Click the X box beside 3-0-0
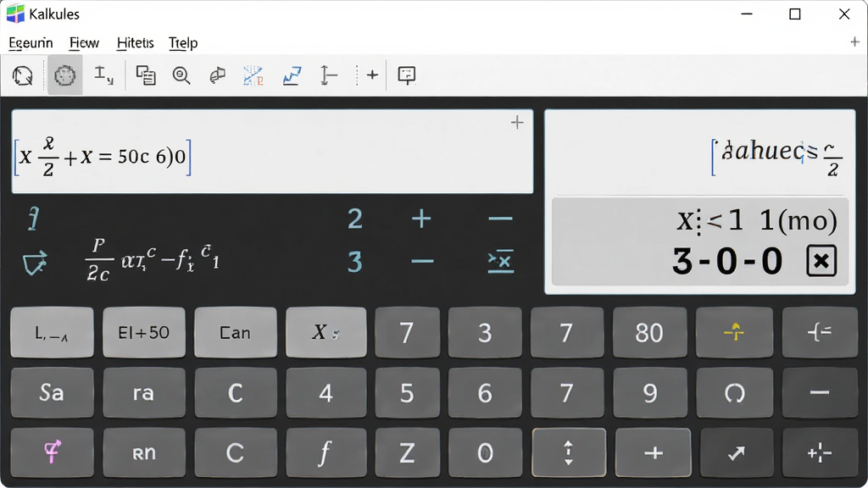The image size is (868, 488). coord(821,261)
